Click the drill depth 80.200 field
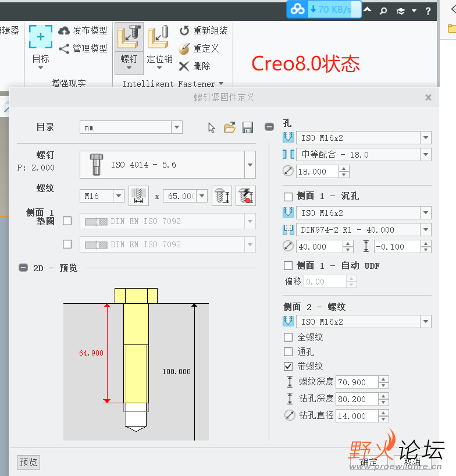Image resolution: width=456 pixels, height=476 pixels. (357, 399)
